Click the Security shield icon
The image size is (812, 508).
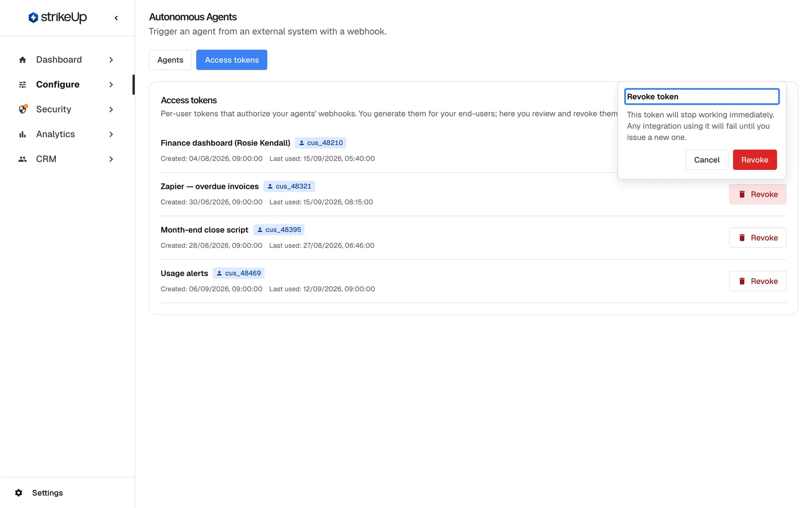click(x=23, y=109)
